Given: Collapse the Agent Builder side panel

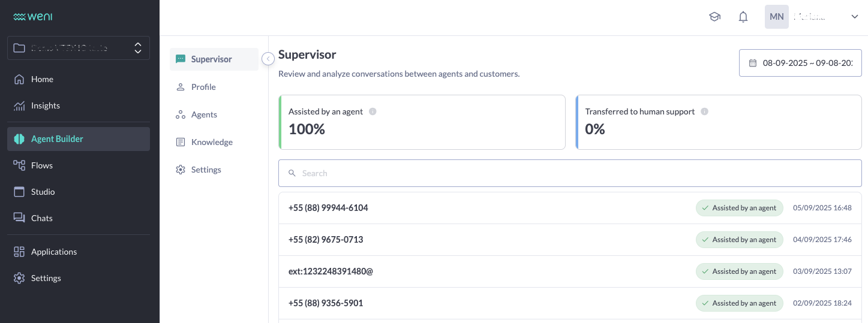Looking at the screenshot, I should (x=268, y=59).
